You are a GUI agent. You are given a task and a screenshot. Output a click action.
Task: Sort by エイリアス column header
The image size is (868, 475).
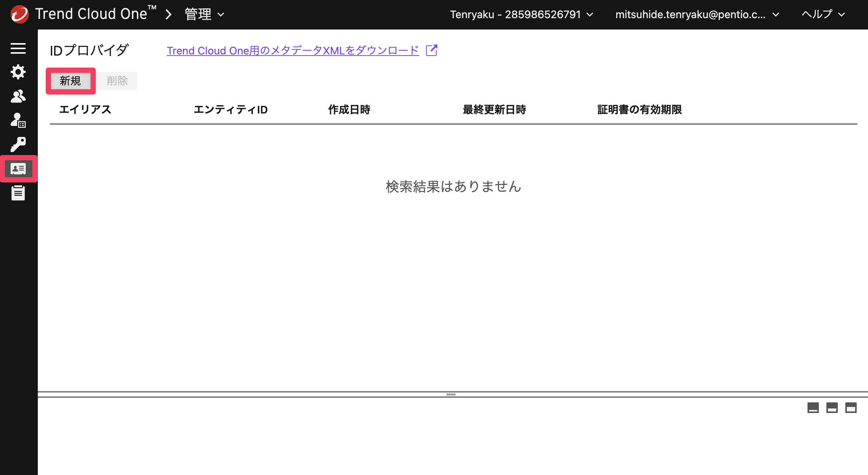[85, 110]
